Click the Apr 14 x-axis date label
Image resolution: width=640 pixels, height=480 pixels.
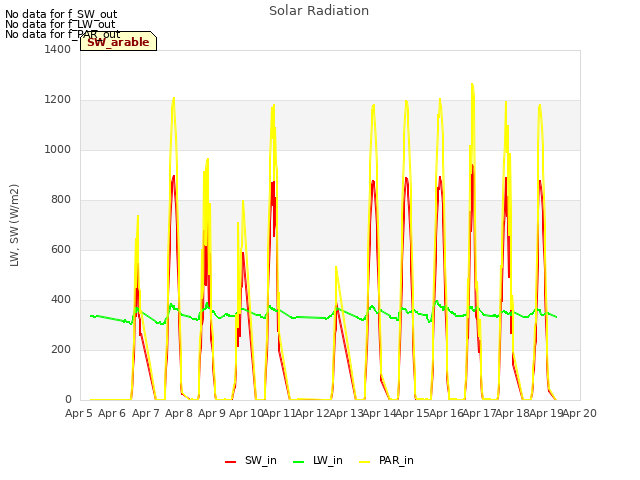(x=380, y=413)
